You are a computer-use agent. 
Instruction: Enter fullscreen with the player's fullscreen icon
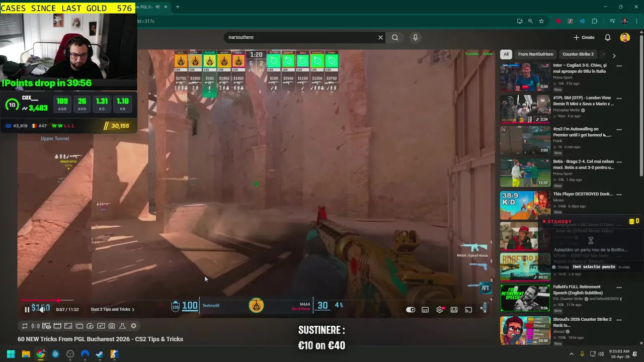coord(483,310)
